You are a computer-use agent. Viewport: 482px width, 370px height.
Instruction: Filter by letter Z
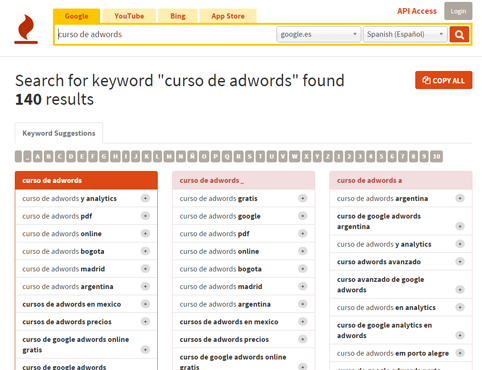point(328,156)
